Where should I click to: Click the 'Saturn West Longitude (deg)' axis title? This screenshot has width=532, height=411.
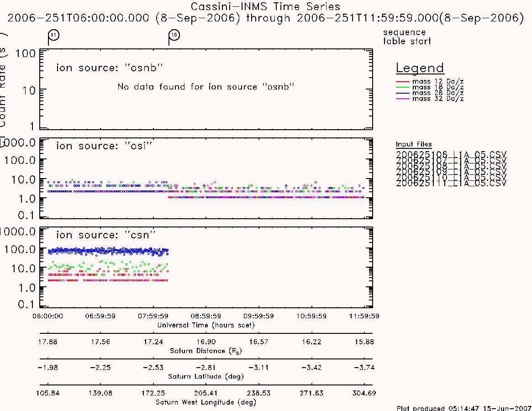[x=206, y=402]
